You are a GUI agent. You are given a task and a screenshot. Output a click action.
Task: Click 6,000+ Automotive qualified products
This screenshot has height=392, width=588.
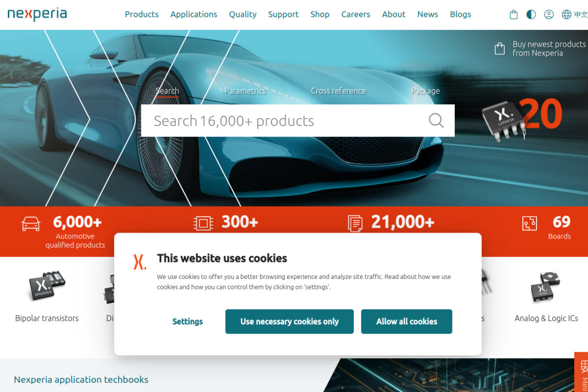pos(75,232)
